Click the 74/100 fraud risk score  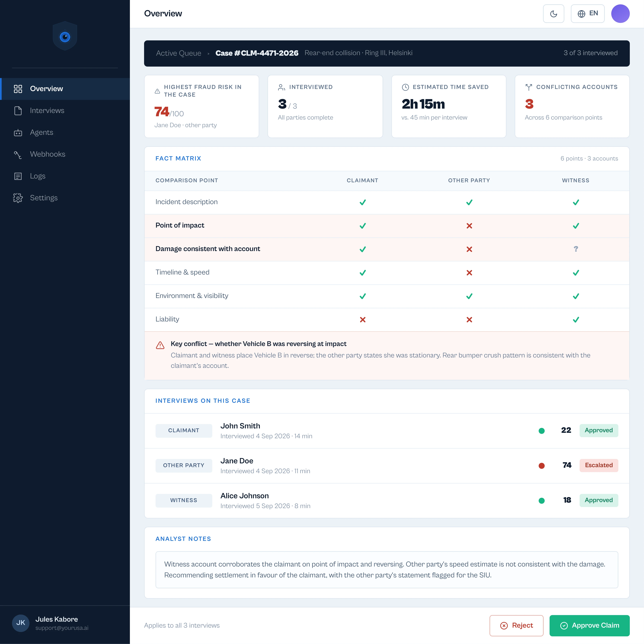pyautogui.click(x=169, y=112)
